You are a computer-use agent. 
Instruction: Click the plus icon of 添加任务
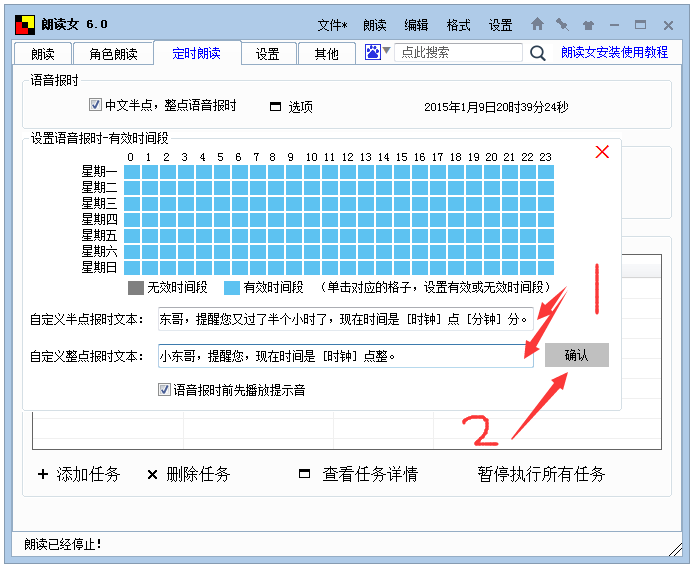point(43,474)
